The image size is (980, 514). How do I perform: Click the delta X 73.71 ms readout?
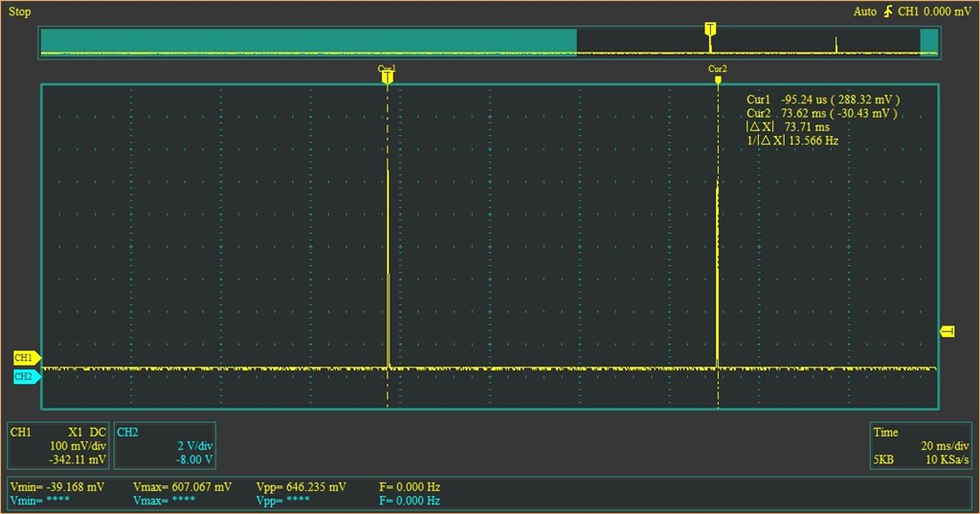[789, 127]
